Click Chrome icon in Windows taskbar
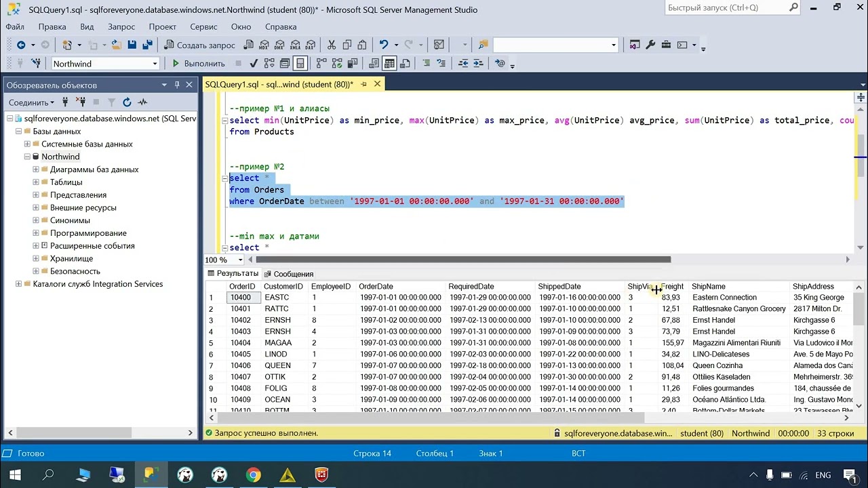The image size is (868, 488). click(x=253, y=474)
